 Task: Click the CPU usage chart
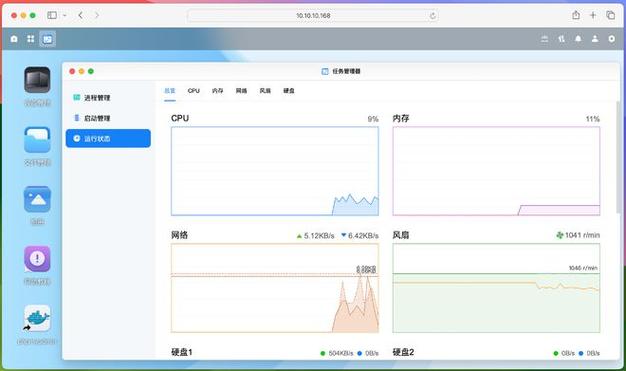pos(275,171)
